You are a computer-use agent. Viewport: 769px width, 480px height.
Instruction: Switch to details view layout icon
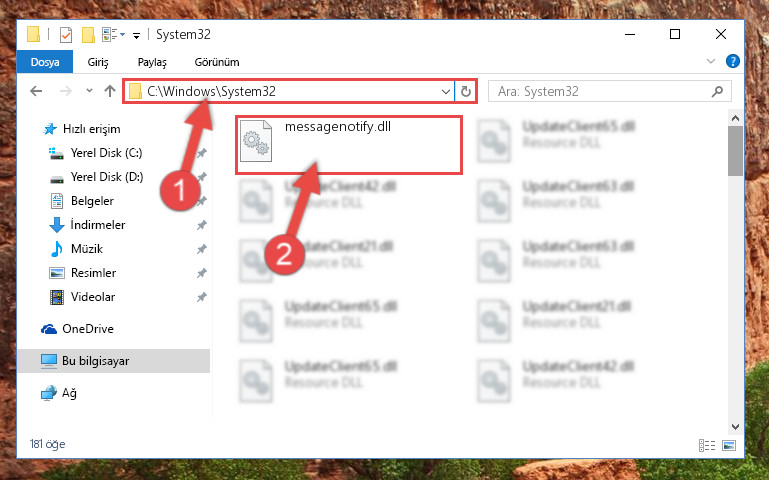(x=707, y=445)
